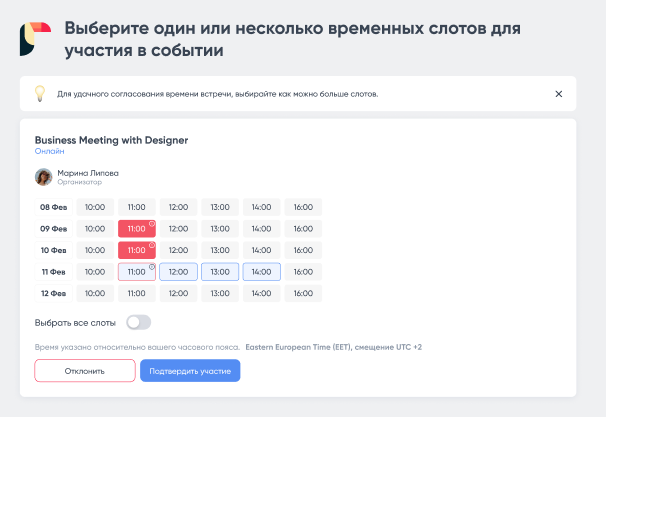The height and width of the screenshot is (524, 646).
Task: Select 08 Фев 10:00 slot
Action: pos(95,207)
